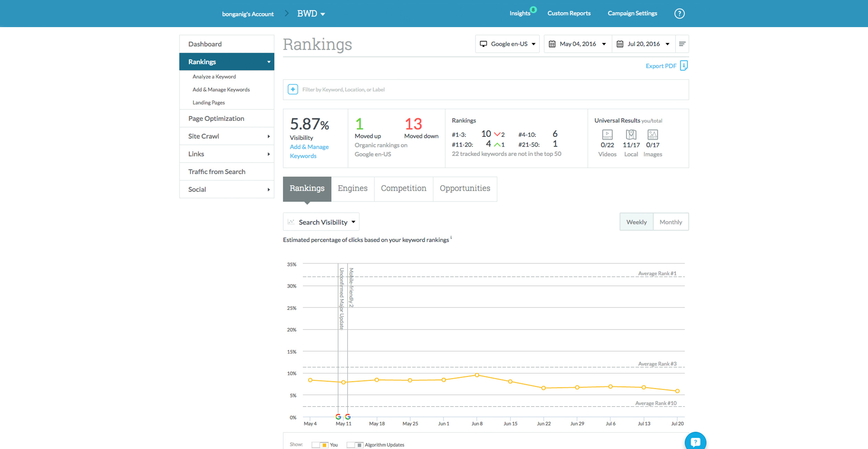
Task: Click the Local map results icon
Action: (x=631, y=134)
